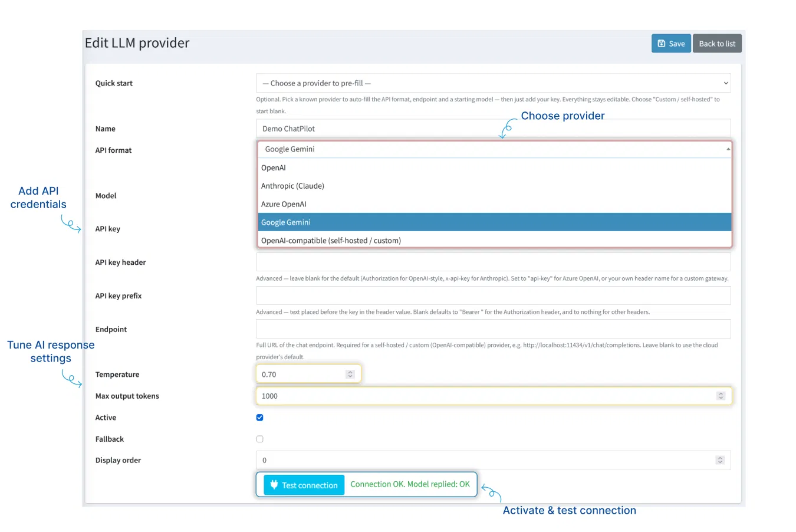Select the highlighted Google Gemini option
The image size is (796, 532).
point(495,222)
